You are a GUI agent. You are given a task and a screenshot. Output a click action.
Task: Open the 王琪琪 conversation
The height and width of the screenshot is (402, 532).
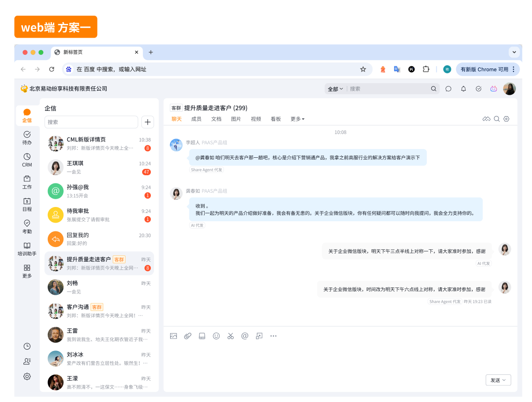[x=99, y=168]
